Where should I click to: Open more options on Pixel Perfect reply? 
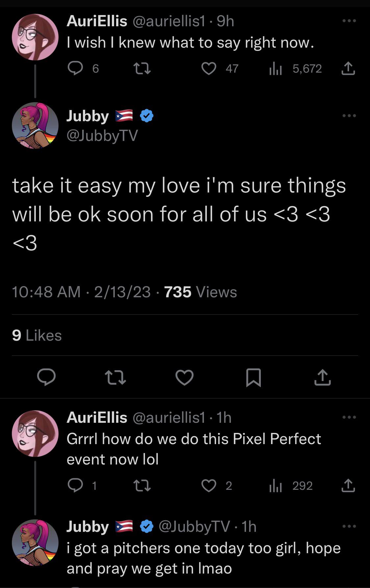(349, 417)
